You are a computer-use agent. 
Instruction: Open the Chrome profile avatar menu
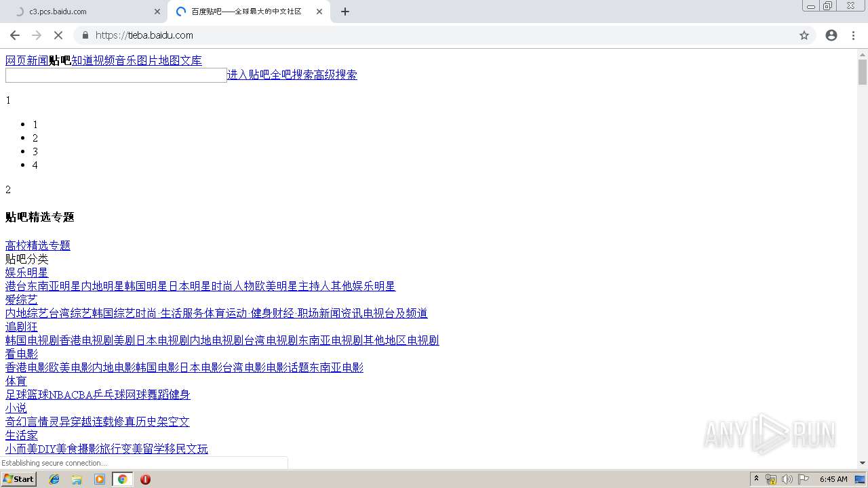pyautogui.click(x=831, y=35)
